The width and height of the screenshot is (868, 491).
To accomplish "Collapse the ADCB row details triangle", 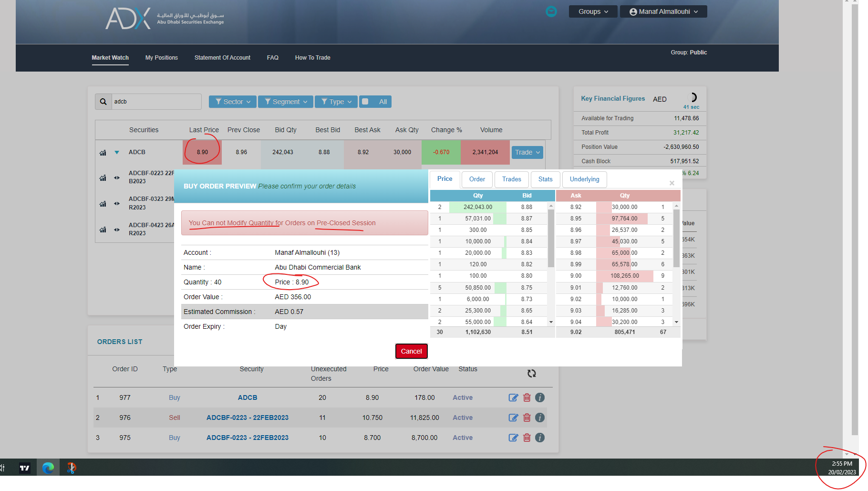I will [x=116, y=152].
